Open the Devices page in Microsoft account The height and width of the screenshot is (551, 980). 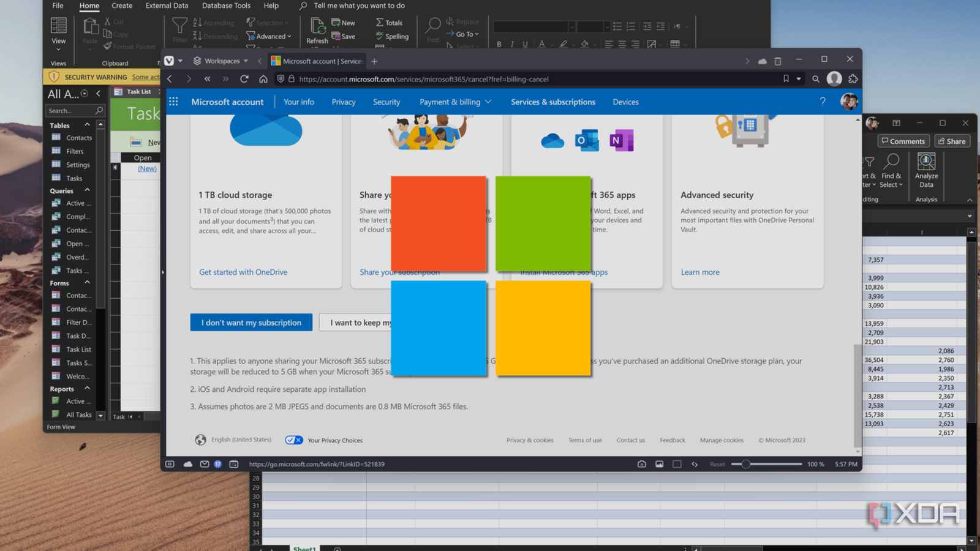pyautogui.click(x=626, y=102)
